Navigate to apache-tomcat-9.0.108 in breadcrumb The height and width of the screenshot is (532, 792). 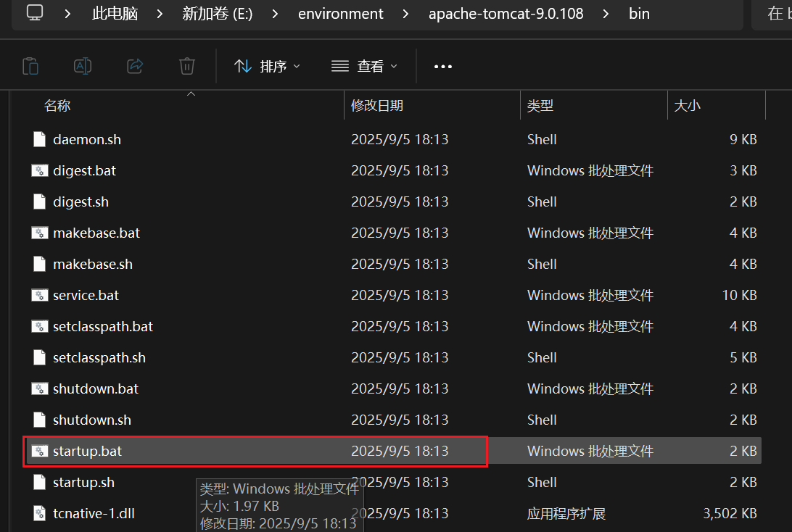click(x=506, y=14)
